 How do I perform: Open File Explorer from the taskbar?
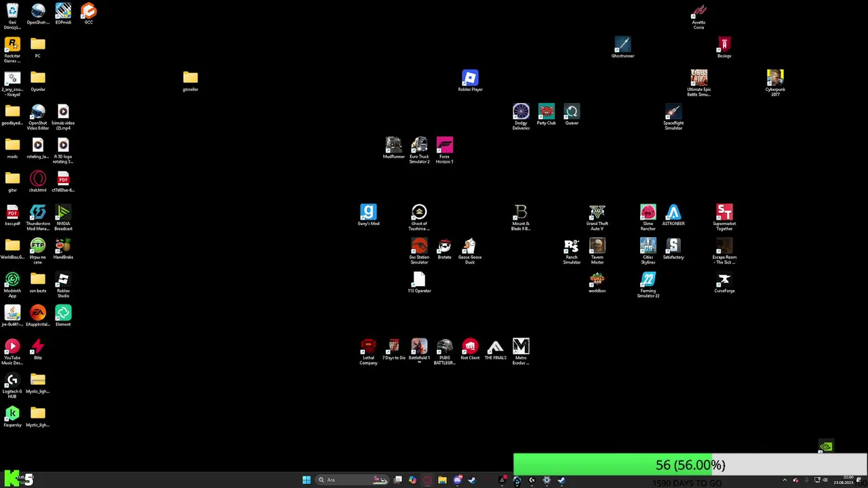click(442, 480)
